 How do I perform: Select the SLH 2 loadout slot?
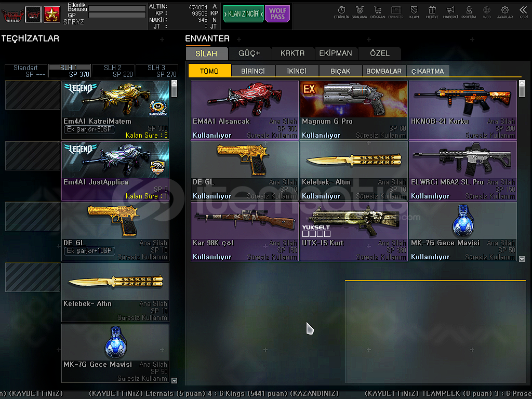click(113, 71)
